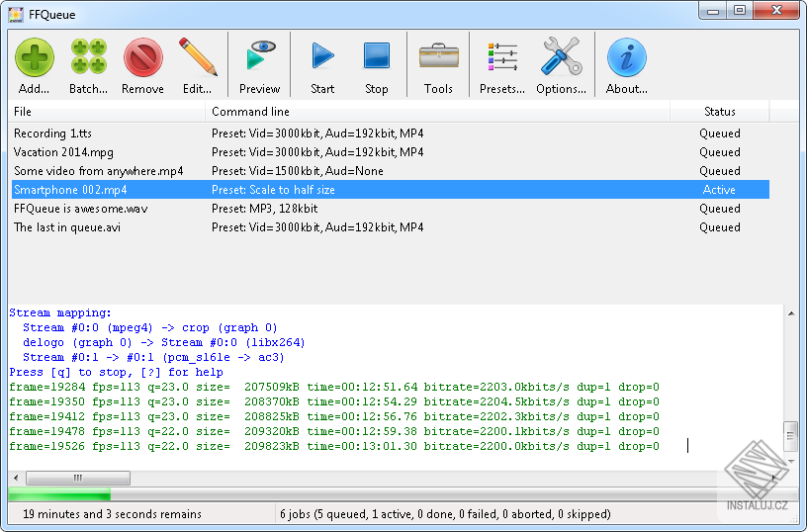Click the frame=19526 console output line
807x532 pixels.
[334, 446]
